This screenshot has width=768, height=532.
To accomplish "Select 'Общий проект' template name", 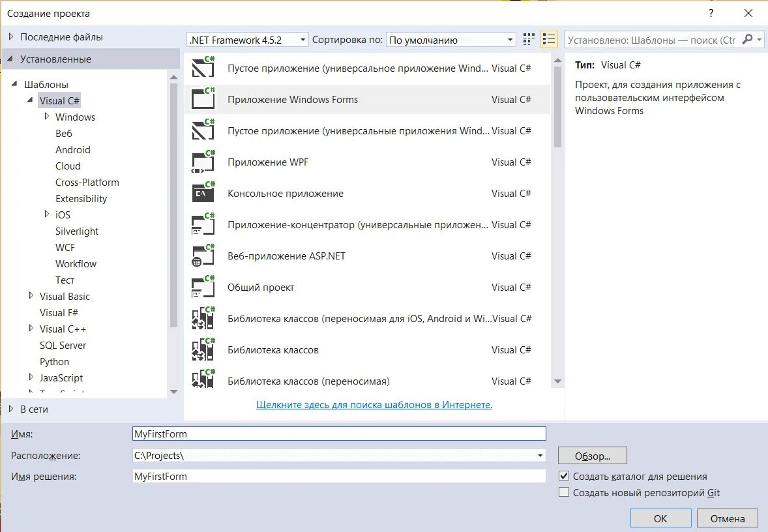I will tap(261, 288).
